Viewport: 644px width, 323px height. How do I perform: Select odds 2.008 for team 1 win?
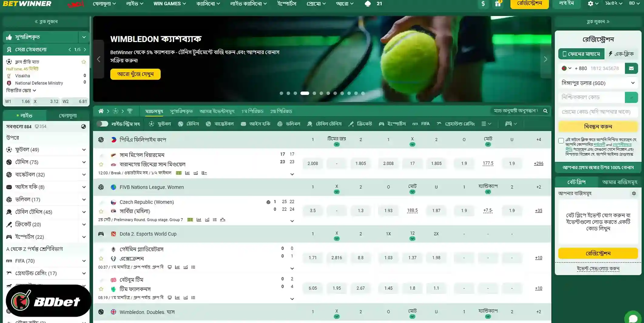(x=312, y=164)
